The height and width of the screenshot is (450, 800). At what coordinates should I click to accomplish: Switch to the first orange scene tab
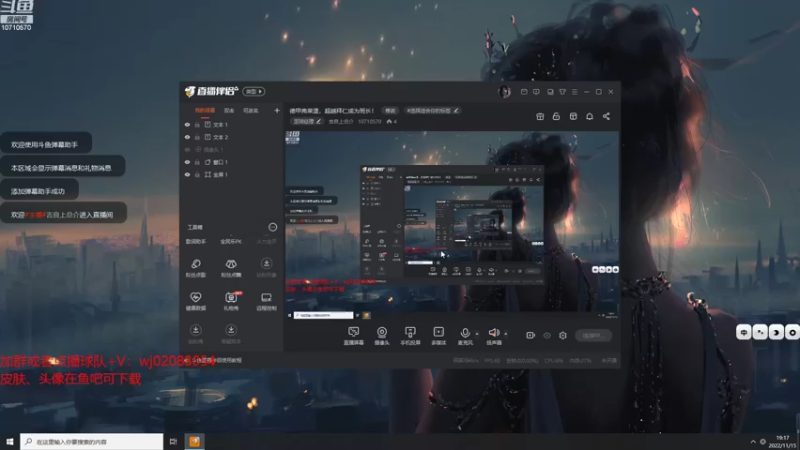(205, 110)
